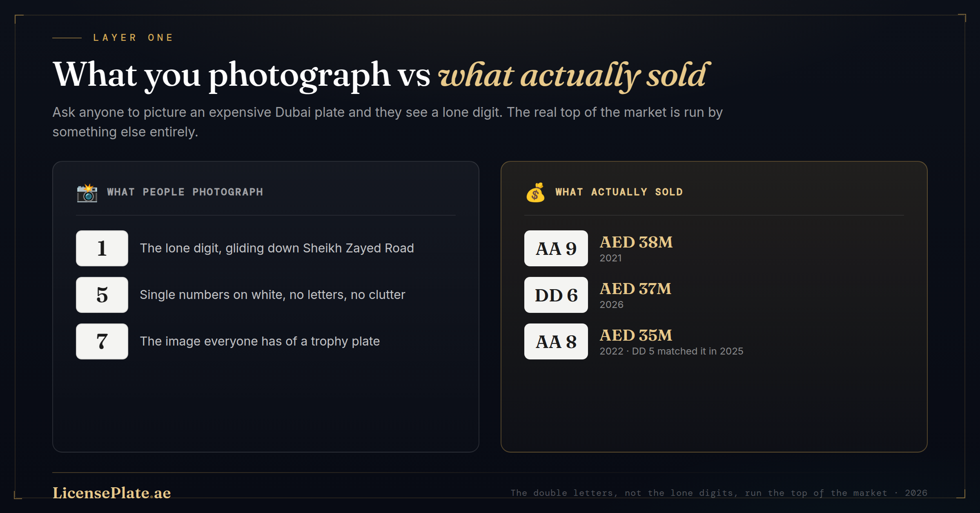The height and width of the screenshot is (513, 980).
Task: Open the LicensePlate.ae logo link
Action: [111, 493]
